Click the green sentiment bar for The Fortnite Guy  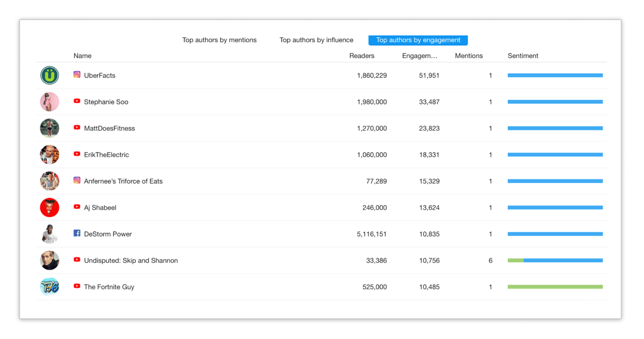click(x=555, y=287)
